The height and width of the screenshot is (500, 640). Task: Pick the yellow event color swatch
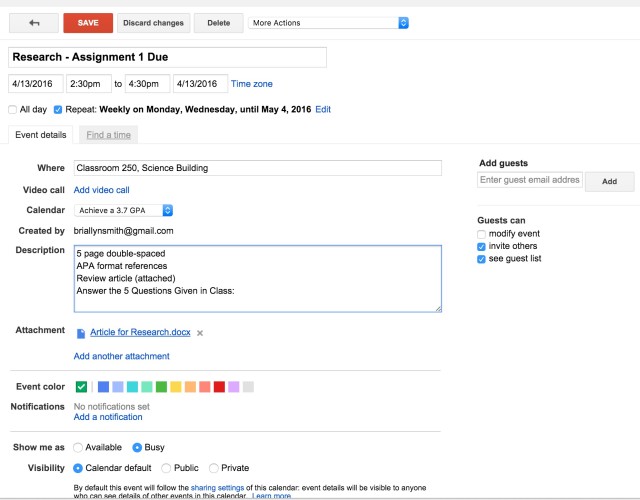pos(176,387)
